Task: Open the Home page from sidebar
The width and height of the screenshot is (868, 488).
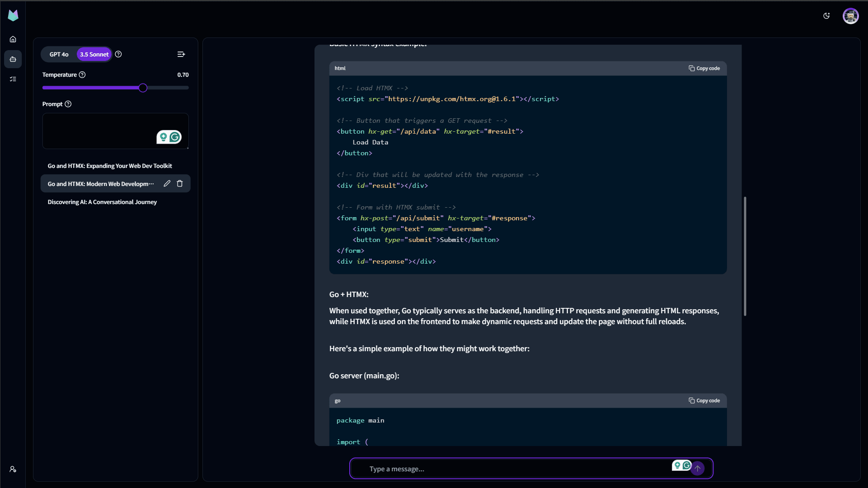Action: click(x=13, y=39)
